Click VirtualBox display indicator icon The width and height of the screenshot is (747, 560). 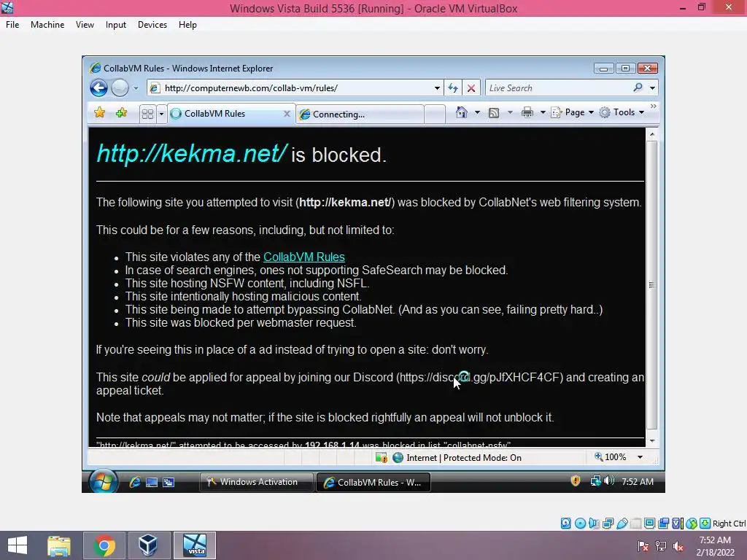pyautogui.click(x=649, y=524)
